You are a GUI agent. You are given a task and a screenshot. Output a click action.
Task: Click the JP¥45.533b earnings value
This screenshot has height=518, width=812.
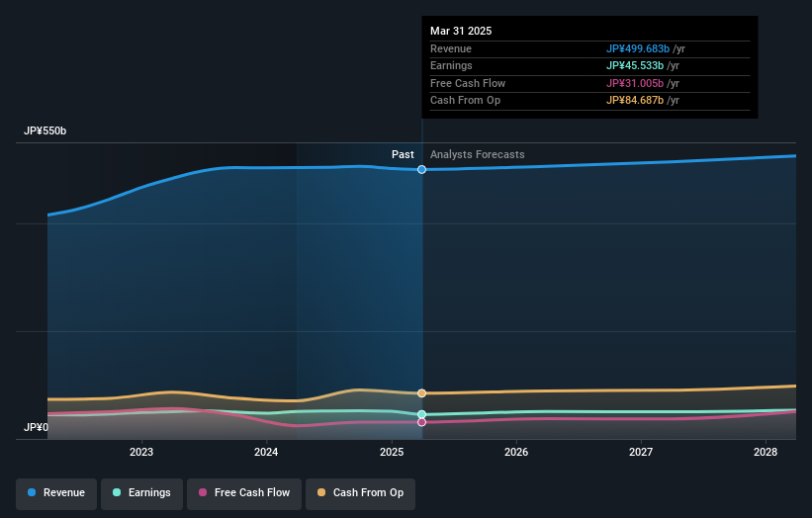tap(635, 65)
